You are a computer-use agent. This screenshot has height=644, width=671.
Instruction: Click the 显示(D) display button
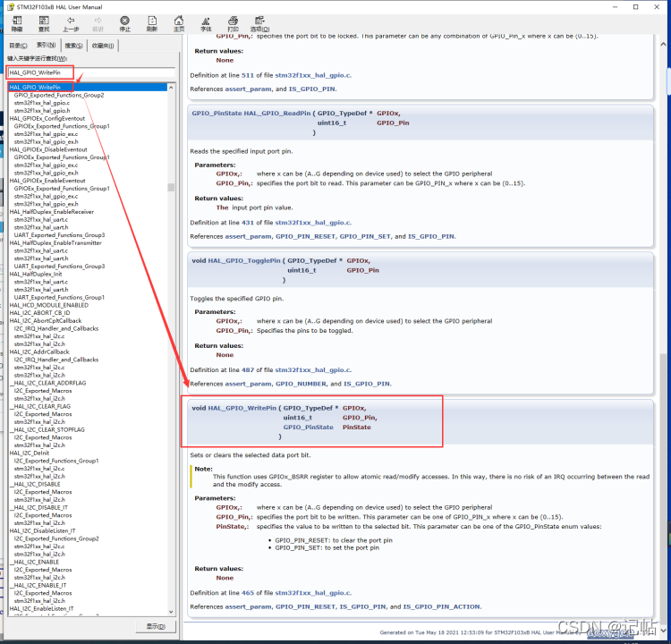(x=156, y=626)
